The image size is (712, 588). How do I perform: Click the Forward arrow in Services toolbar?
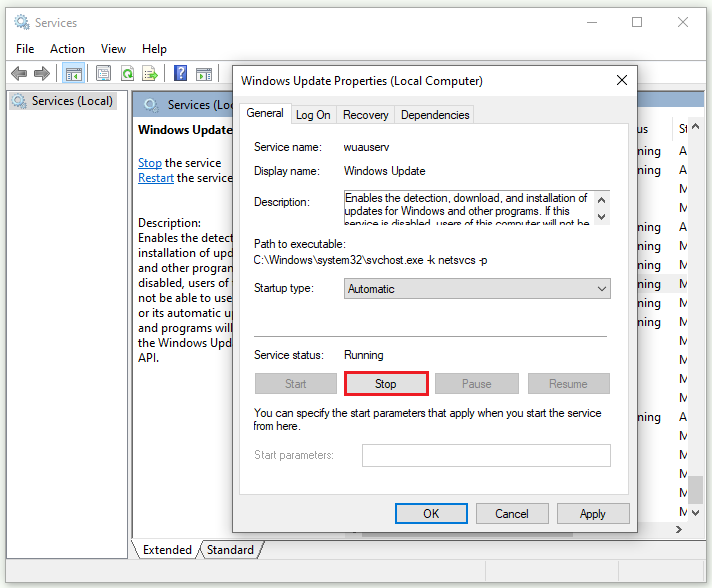pos(42,73)
